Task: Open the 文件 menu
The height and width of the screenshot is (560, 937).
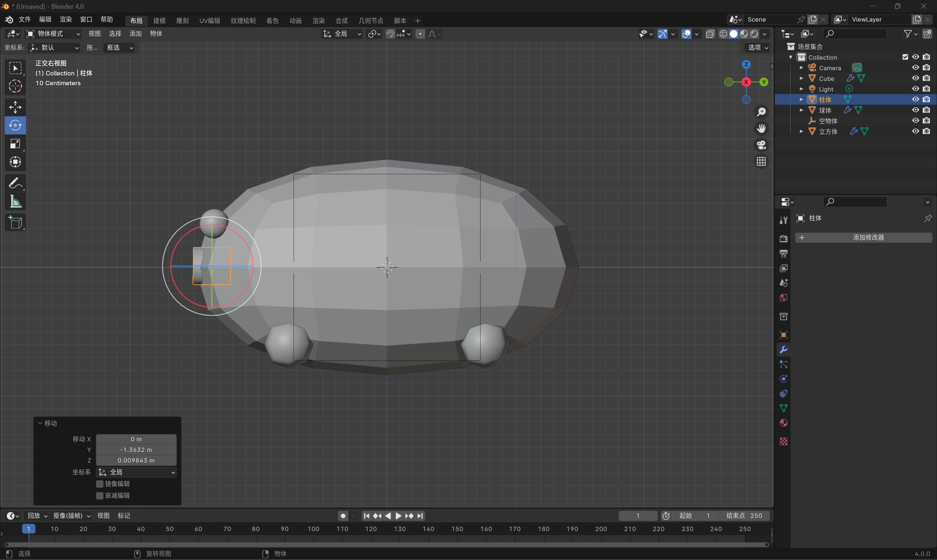Action: (x=25, y=19)
